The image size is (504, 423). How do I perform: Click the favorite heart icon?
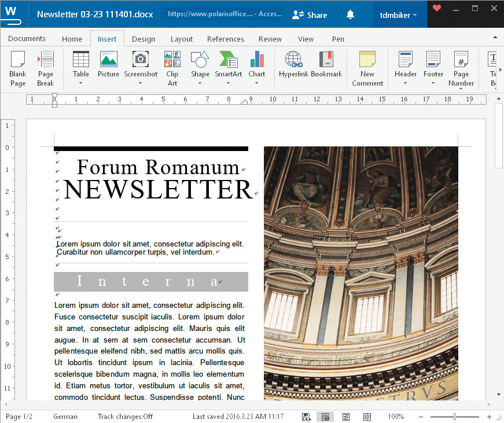(437, 9)
